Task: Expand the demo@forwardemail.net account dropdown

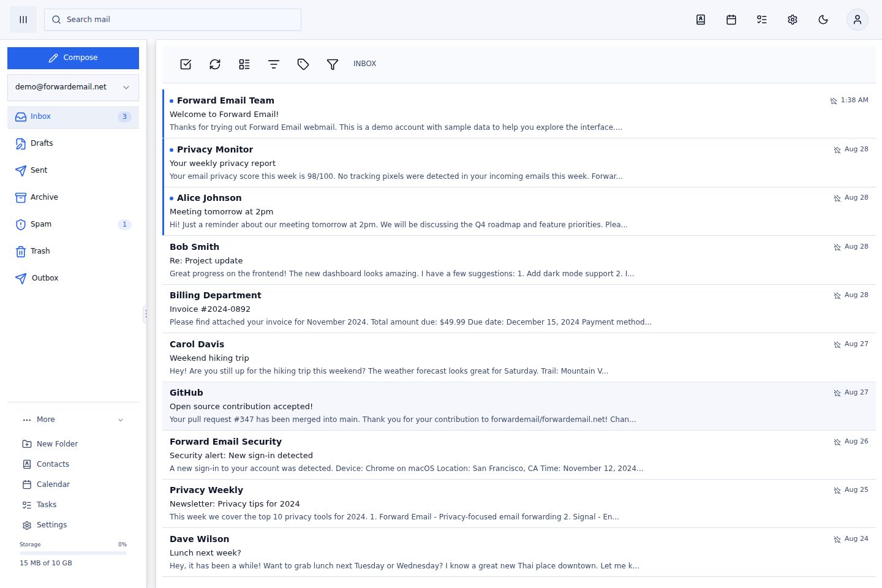Action: click(73, 88)
